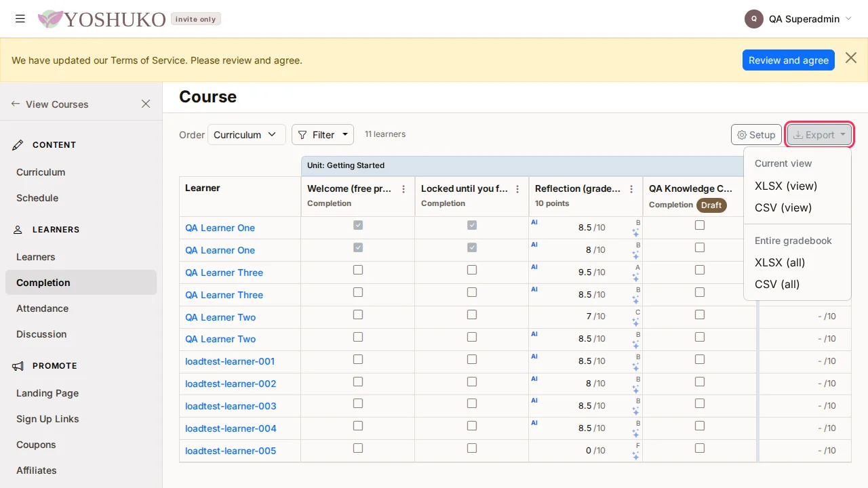Click the 9.5 /10 Reflection score

point(591,272)
